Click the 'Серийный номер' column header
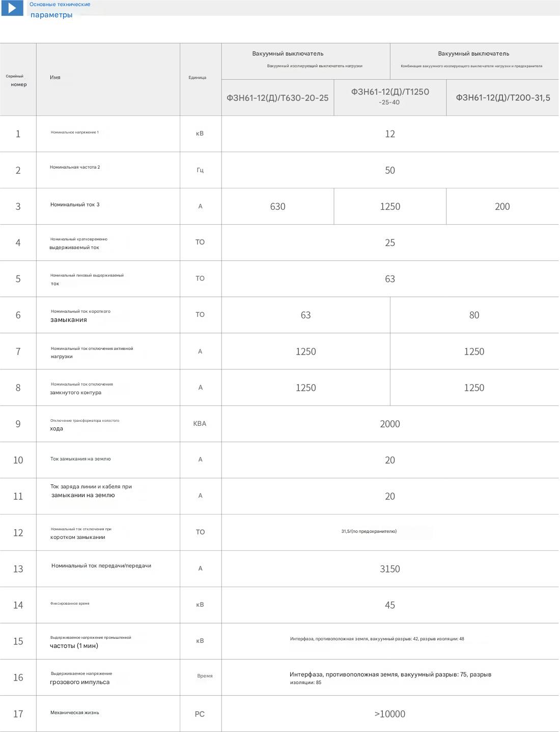This screenshot has height=732, width=560. pyautogui.click(x=18, y=80)
